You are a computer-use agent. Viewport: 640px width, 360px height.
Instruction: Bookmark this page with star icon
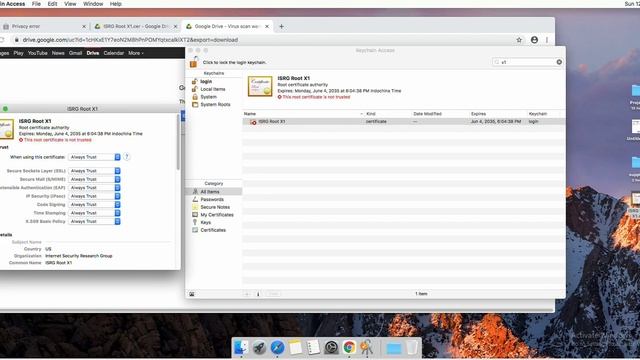(519, 40)
